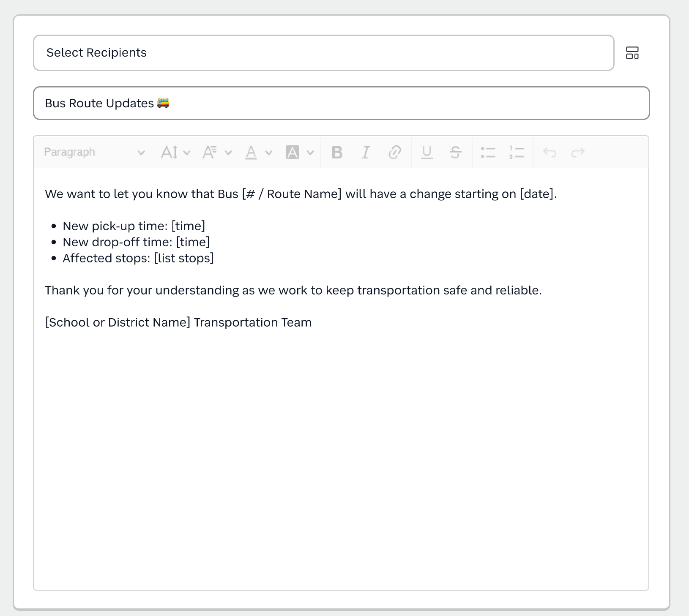
Task: Open the text color picker dropdown
Action: pyautogui.click(x=269, y=153)
